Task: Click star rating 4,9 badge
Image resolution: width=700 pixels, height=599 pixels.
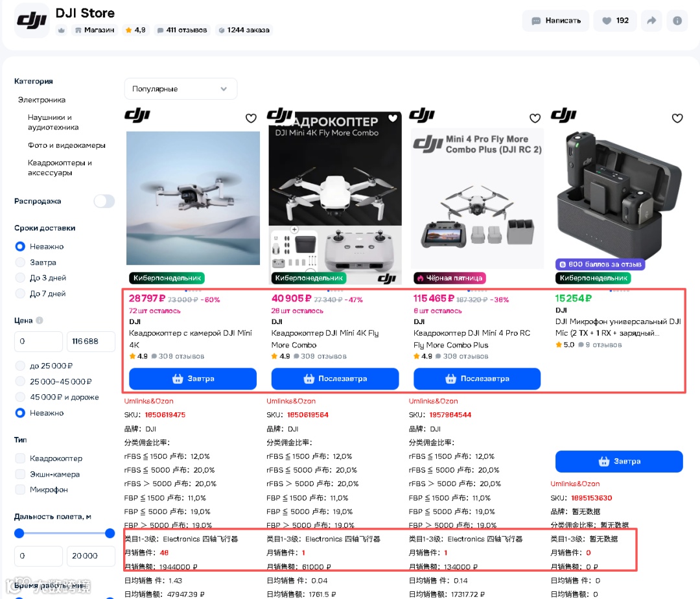Action: [135, 30]
